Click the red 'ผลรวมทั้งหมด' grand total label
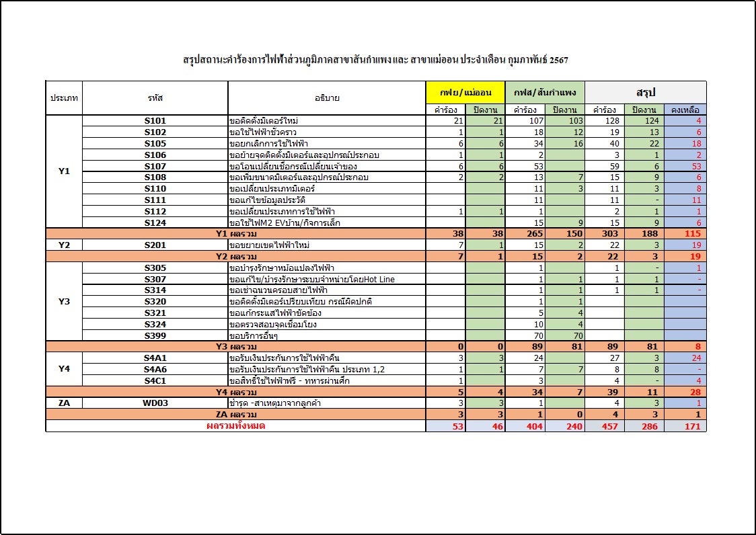 [236, 426]
